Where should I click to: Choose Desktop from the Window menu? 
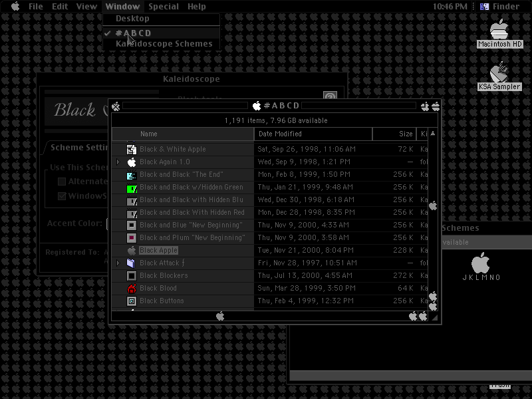tap(161, 19)
